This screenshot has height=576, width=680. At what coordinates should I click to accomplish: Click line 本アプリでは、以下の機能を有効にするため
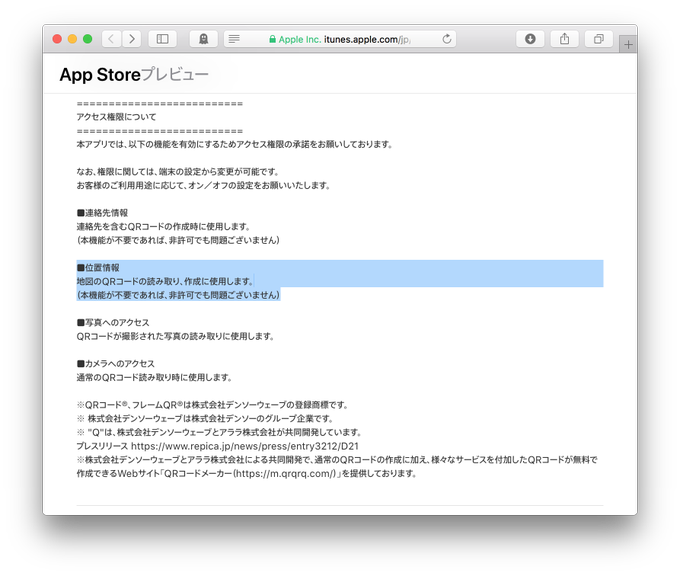[x=235, y=144]
